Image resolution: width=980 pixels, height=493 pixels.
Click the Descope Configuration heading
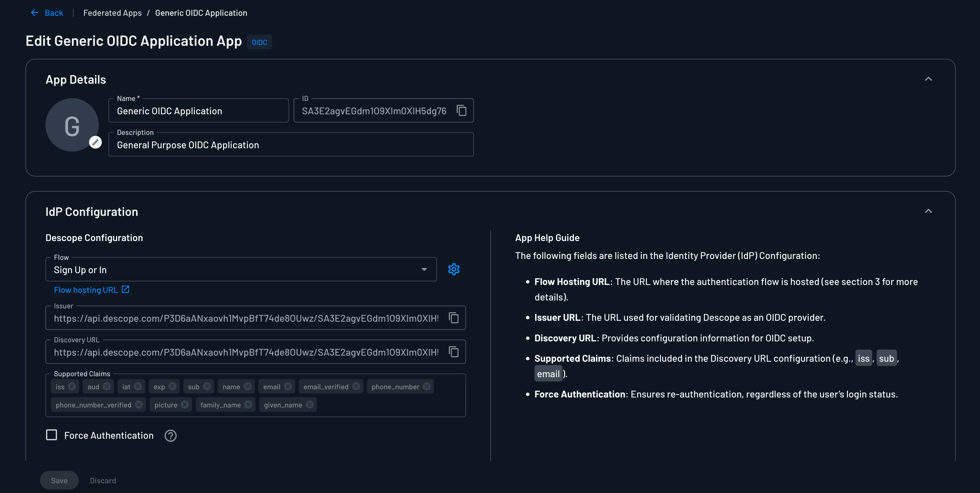click(x=94, y=238)
